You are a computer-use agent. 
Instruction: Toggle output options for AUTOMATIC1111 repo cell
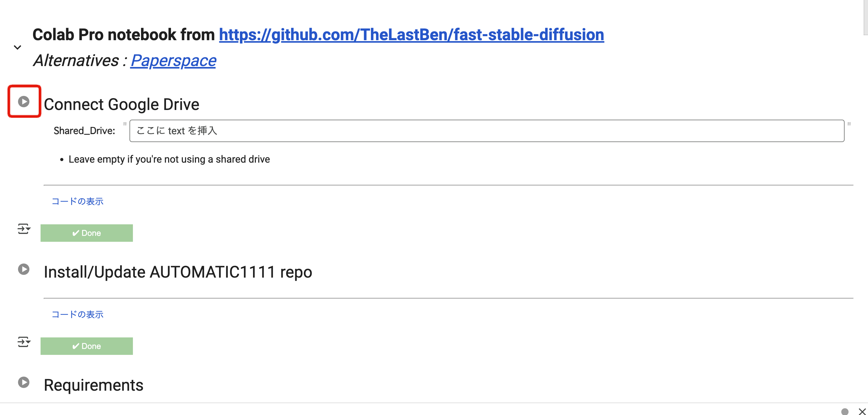(24, 342)
